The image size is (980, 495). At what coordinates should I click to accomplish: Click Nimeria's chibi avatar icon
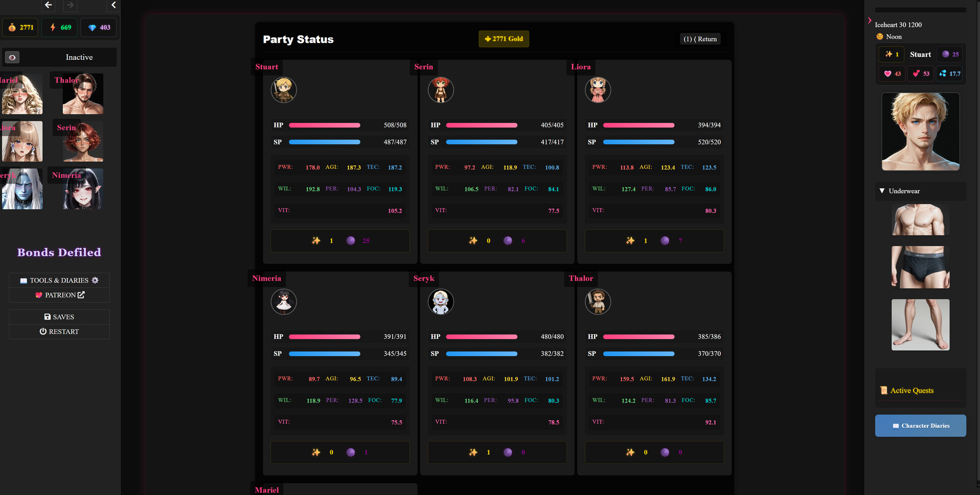coord(283,302)
